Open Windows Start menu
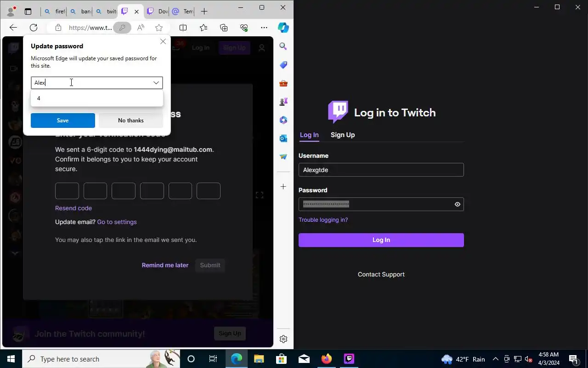The height and width of the screenshot is (368, 588). click(x=11, y=359)
